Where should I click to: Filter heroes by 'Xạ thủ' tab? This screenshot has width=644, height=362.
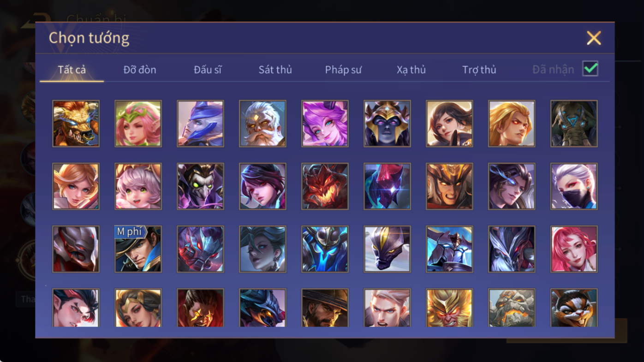click(x=411, y=70)
